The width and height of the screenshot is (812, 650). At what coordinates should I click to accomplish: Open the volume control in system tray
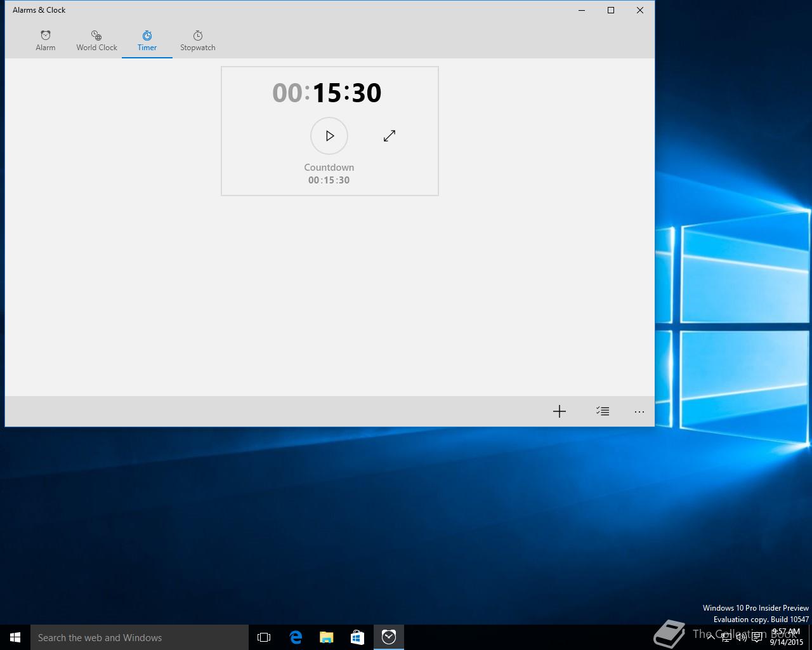pyautogui.click(x=741, y=637)
